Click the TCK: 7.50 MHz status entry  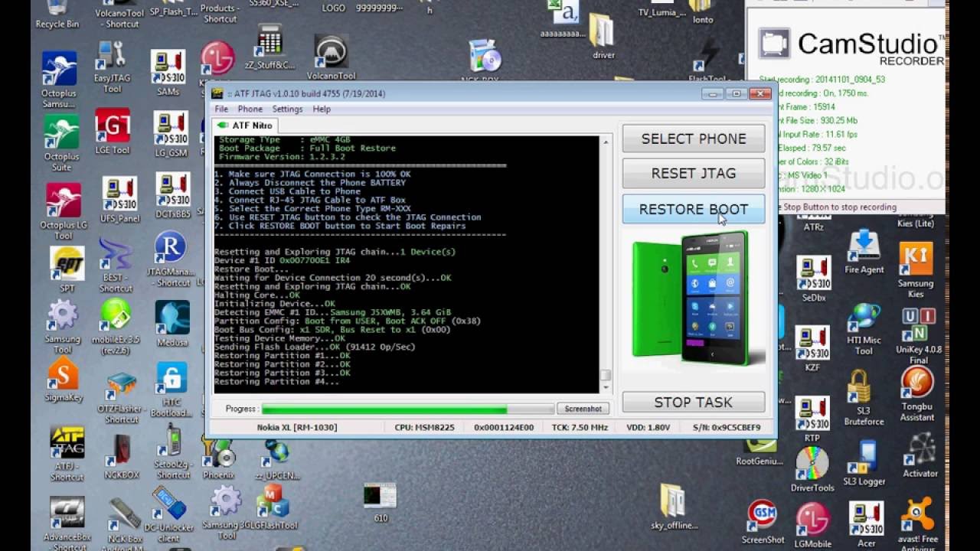[580, 427]
